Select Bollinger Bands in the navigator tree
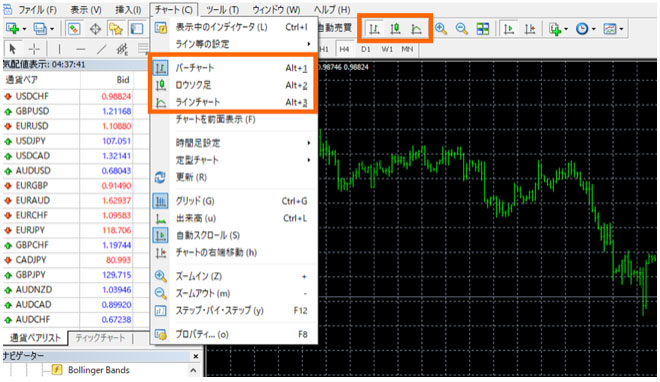This screenshot has width=660, height=382. point(98,370)
